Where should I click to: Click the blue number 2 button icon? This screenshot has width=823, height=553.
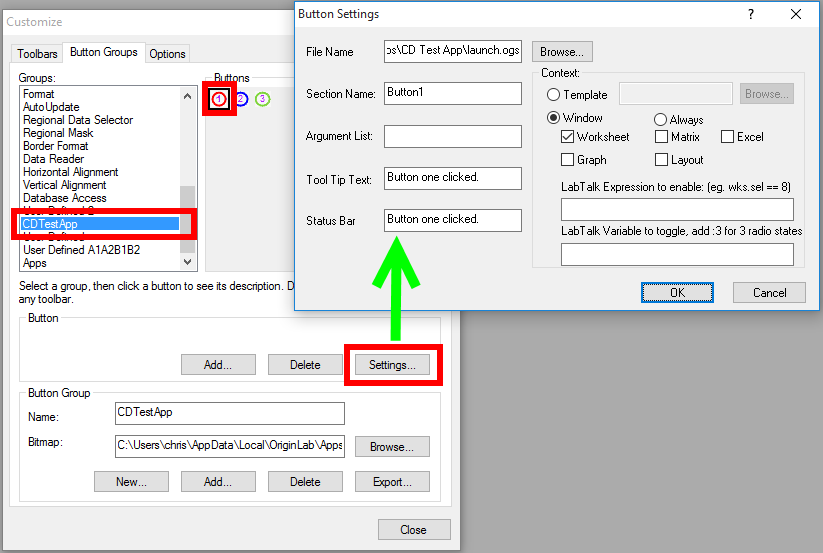[241, 98]
